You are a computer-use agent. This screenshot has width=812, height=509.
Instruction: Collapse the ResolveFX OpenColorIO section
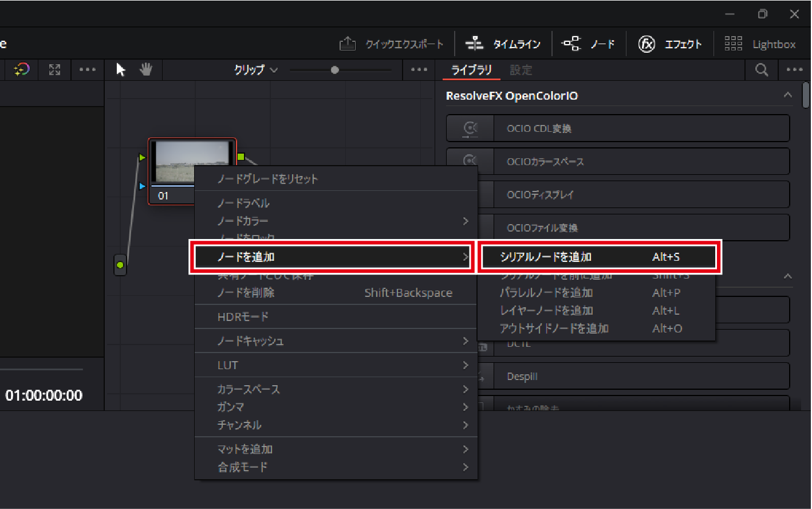(x=788, y=95)
